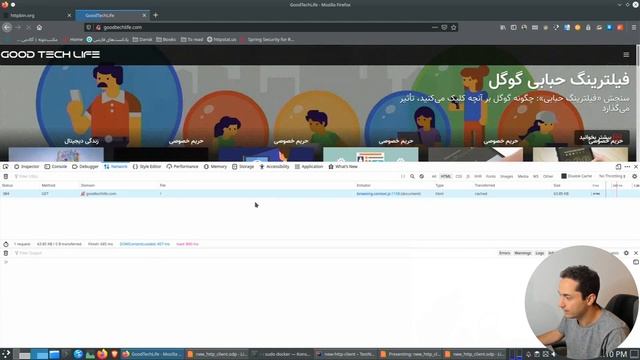Open the Firefox hamburger menu
Screen dimensions: 640x360
(x=634, y=27)
